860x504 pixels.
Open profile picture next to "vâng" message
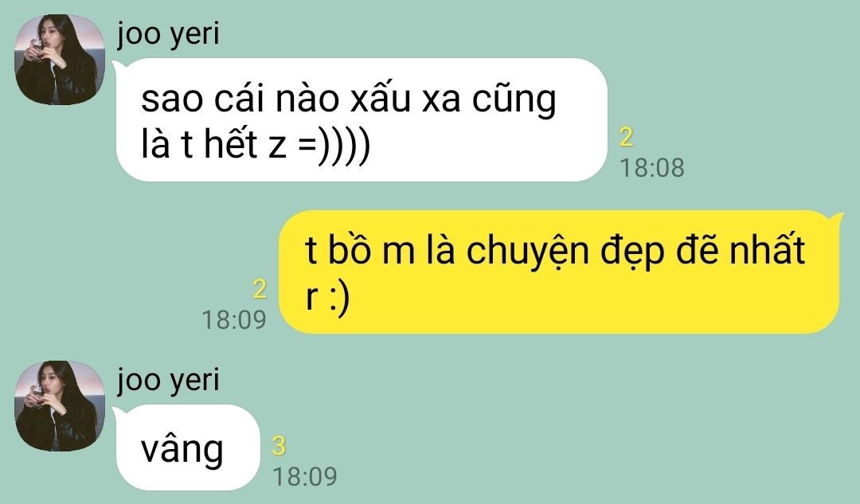point(59,406)
